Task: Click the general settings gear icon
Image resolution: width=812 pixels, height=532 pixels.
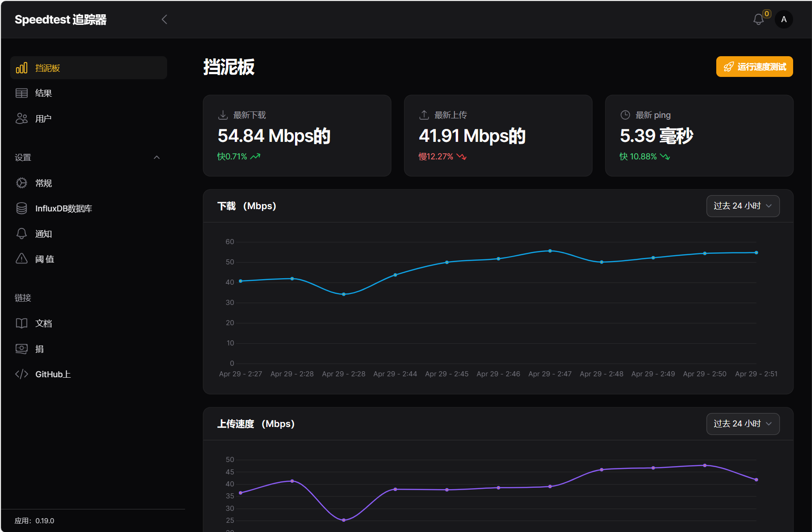Action: (x=22, y=183)
